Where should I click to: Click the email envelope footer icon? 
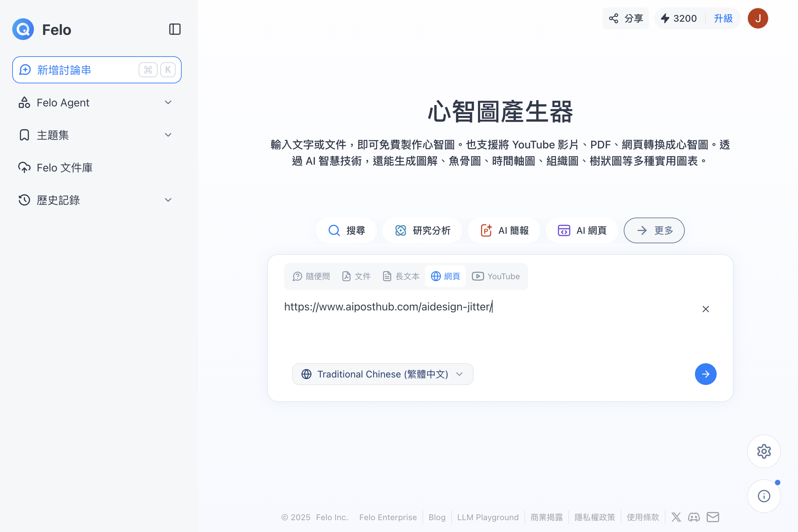pos(713,517)
